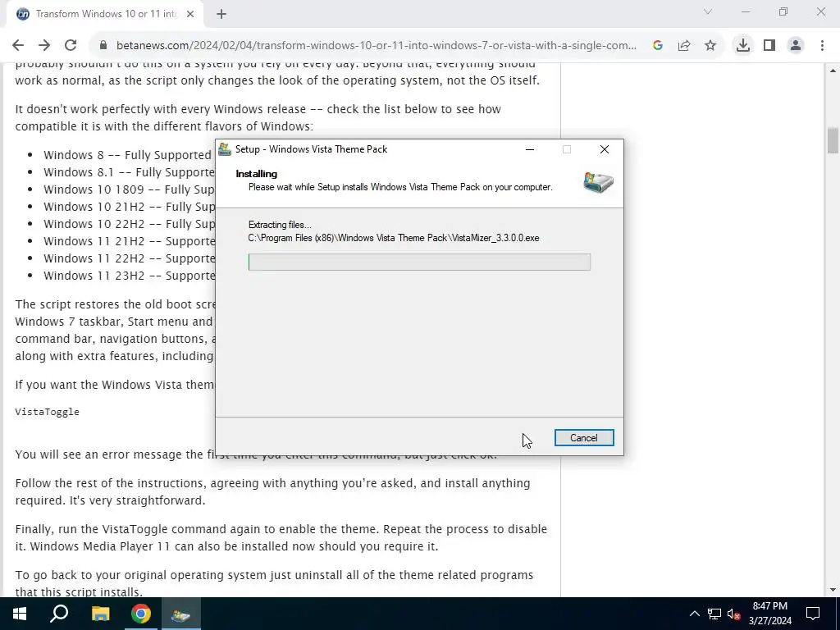Screen dimensions: 840x630
Task: Show hidden system tray icons
Action: (694, 614)
